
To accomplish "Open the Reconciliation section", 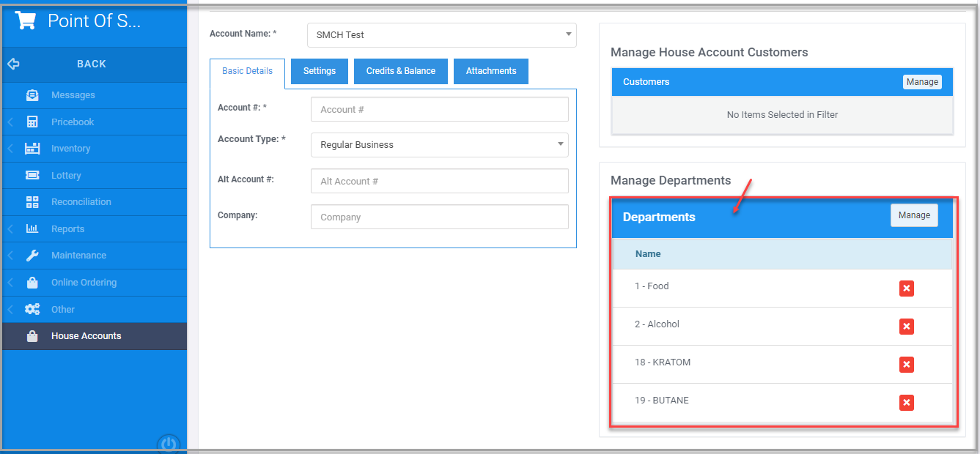I will tap(32, 201).
